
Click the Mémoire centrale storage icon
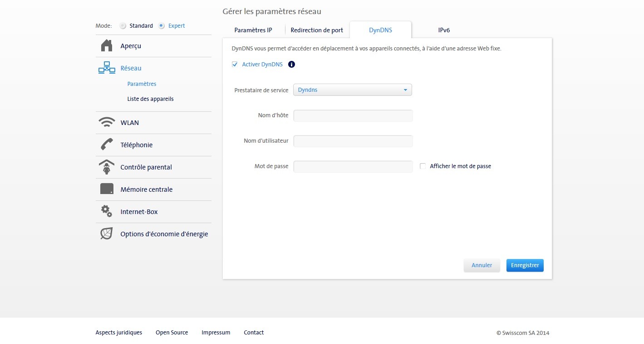[x=107, y=189]
